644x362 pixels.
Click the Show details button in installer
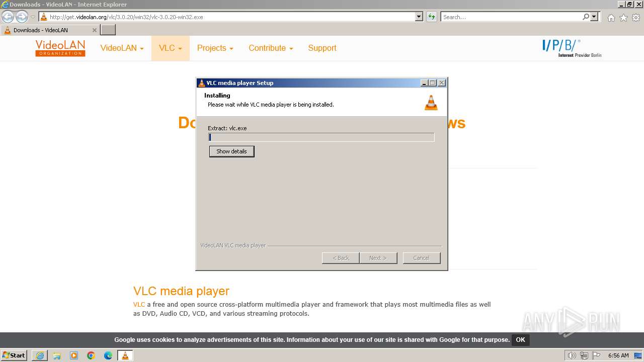[231, 151]
